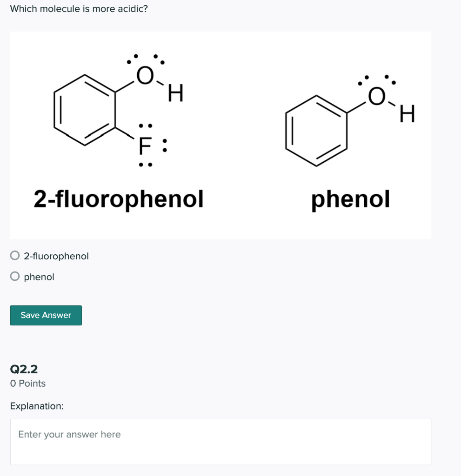This screenshot has width=461, height=476.
Task: Click the molecule comparison image panel
Action: (220, 135)
